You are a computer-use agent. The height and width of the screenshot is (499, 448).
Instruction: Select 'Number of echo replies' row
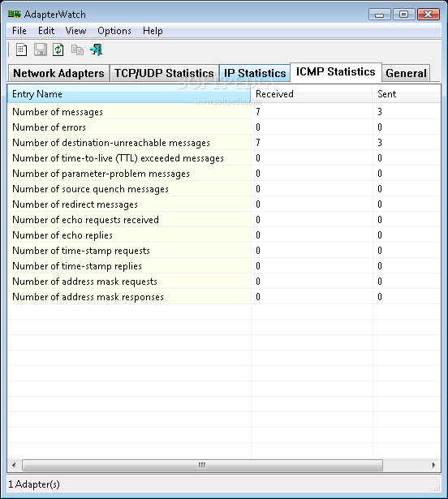[x=224, y=235]
